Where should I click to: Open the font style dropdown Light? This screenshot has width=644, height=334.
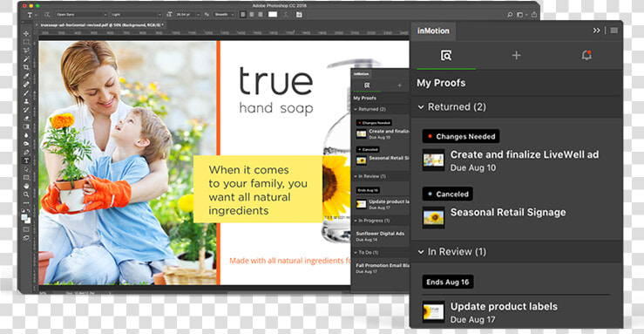136,14
